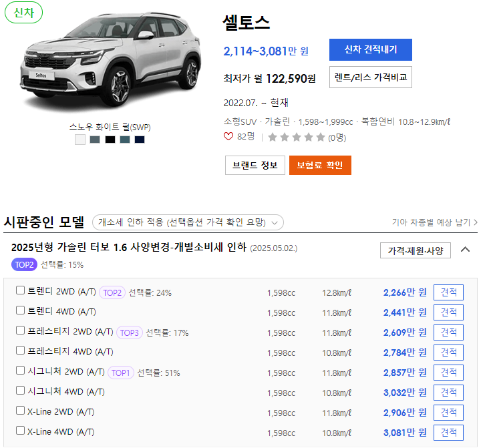Click 12.8km/ℓ fuel economy value
The image size is (483, 448).
[337, 293]
